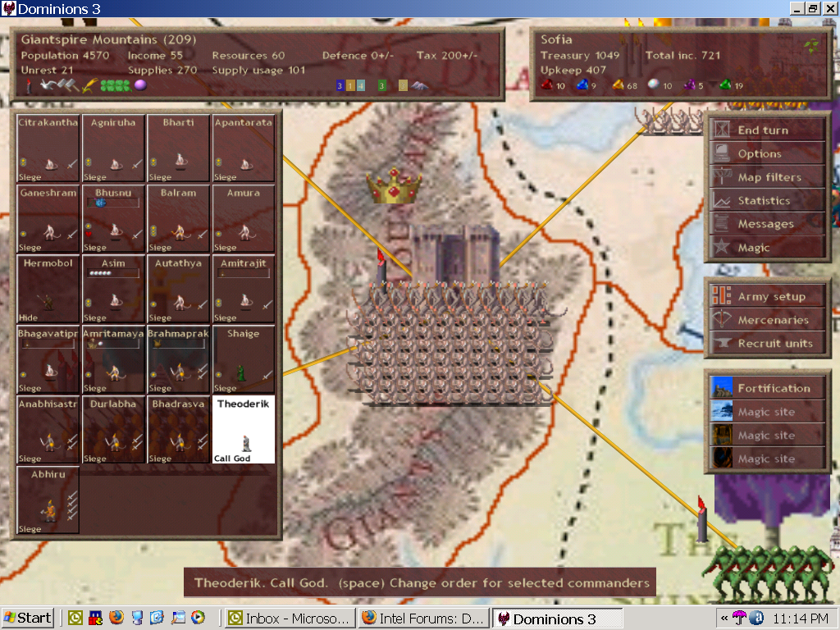Screen dimensions: 840x630
Task: Select commander Citrakantha
Action: pyautogui.click(x=48, y=148)
